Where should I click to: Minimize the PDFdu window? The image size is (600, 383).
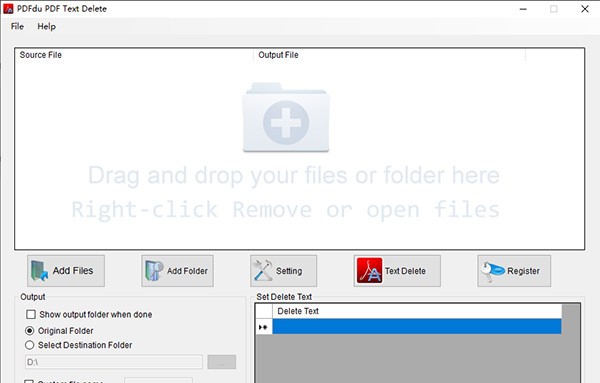tap(523, 9)
